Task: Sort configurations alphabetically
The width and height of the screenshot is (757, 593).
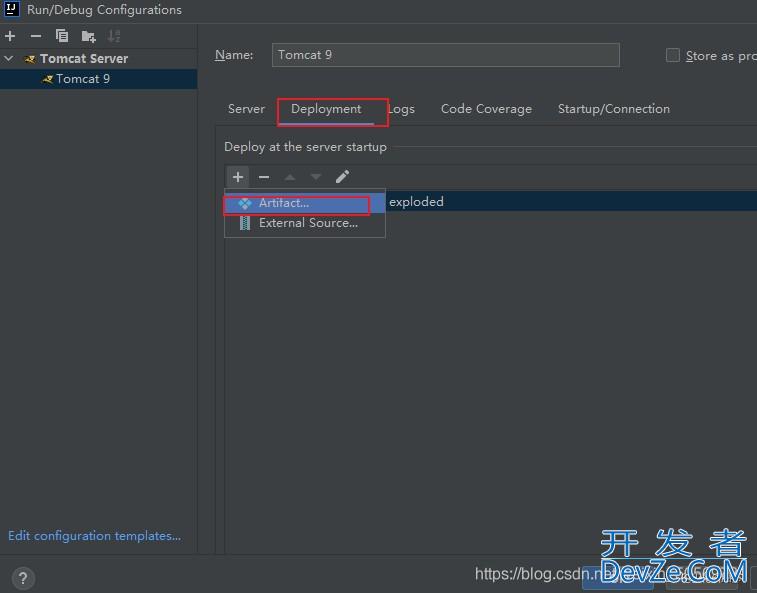Action: pos(114,36)
